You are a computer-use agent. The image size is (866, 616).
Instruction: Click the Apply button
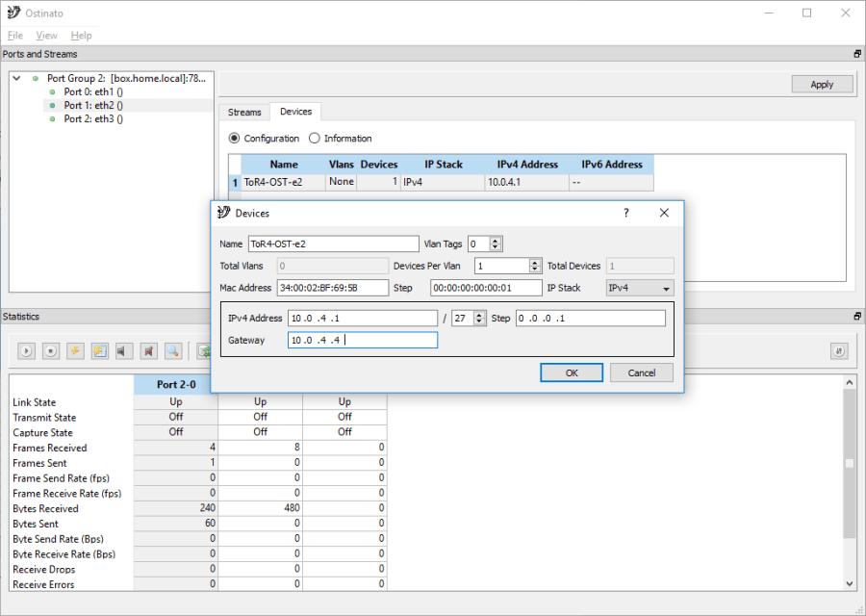pos(822,85)
